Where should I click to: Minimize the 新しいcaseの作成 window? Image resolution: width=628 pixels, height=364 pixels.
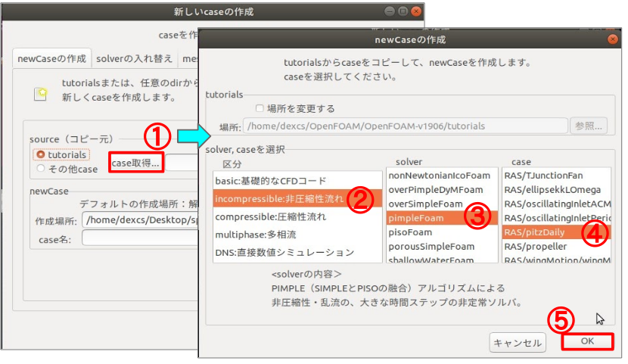coord(389,11)
